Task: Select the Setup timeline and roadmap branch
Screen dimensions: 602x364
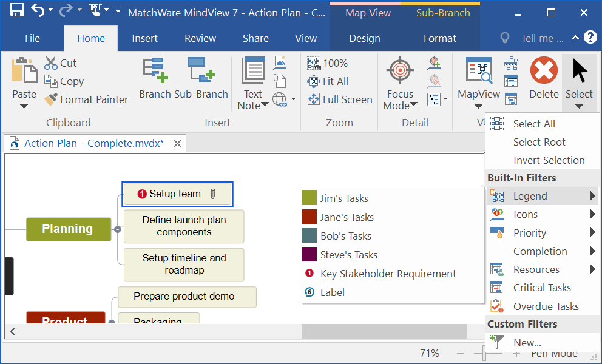Action: (x=184, y=265)
